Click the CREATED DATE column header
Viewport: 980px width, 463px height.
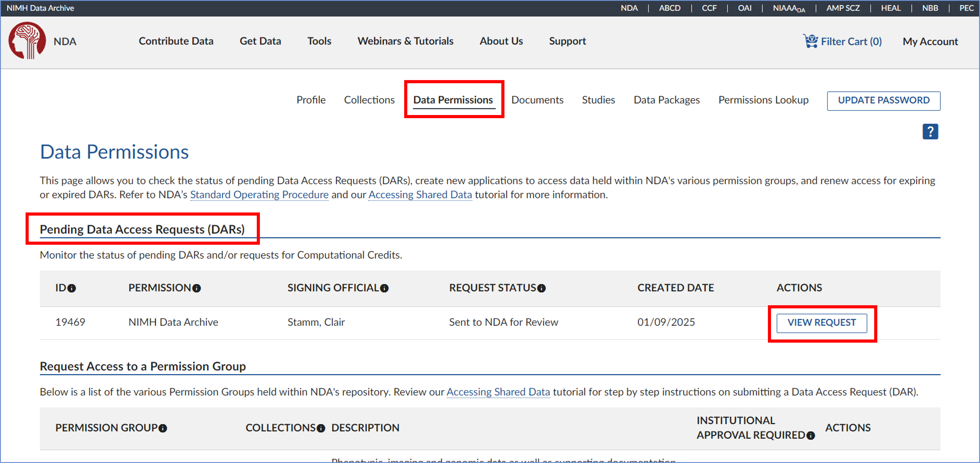coord(675,288)
